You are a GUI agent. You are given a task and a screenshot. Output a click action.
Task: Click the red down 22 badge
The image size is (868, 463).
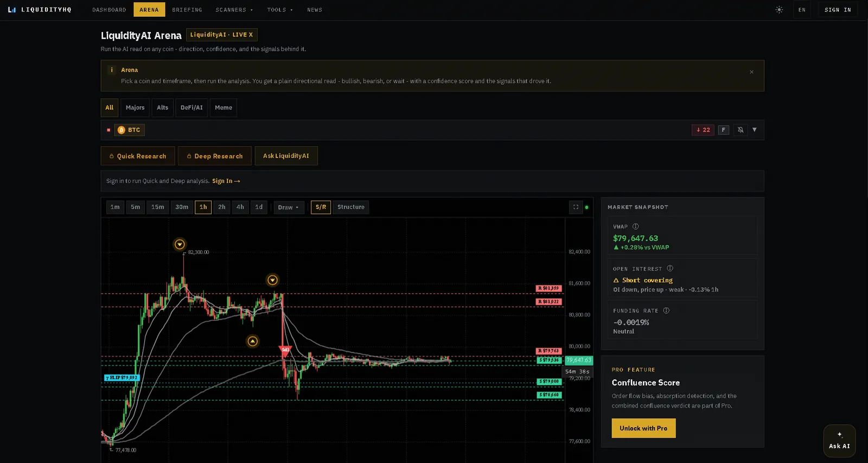tap(703, 130)
